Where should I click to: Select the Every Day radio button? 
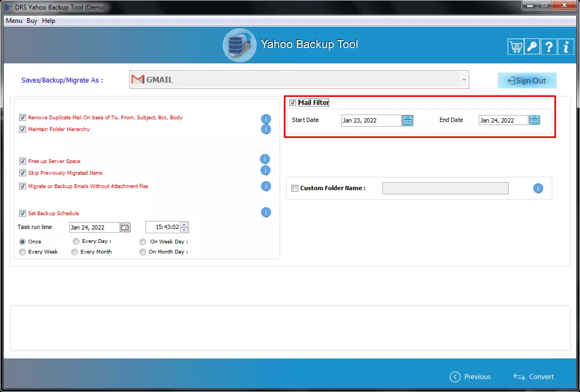pyautogui.click(x=76, y=241)
